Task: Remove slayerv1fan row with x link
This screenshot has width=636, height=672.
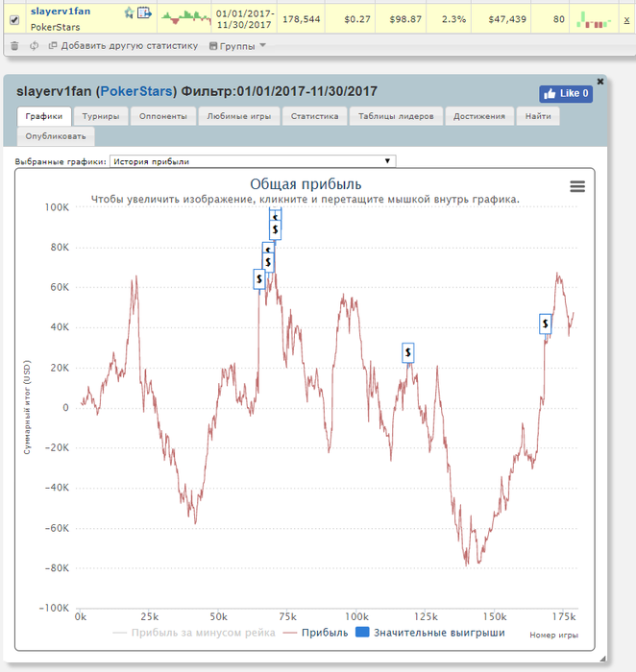Action: point(626,20)
